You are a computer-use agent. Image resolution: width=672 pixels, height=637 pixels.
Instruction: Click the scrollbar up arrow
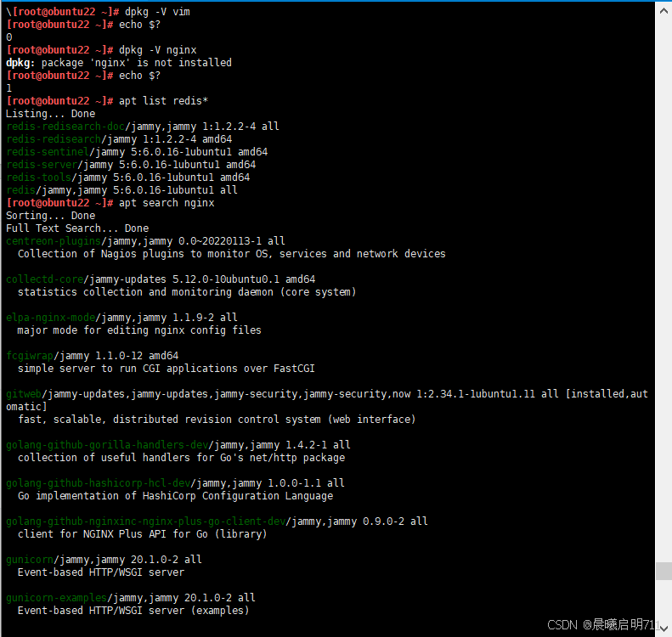point(664,12)
